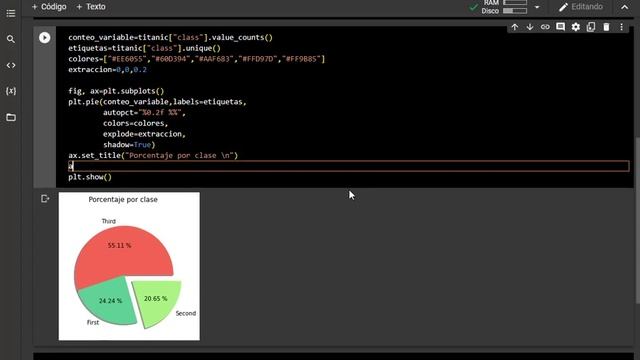This screenshot has width=640, height=360.
Task: Click the connected checkmark status icon
Action: click(473, 7)
